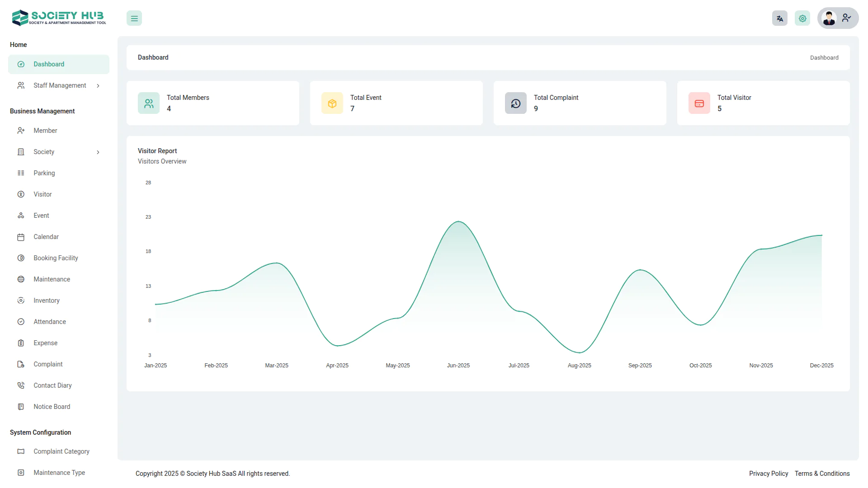Click the Society Hub logo
Screen dimensions: 868x488
tap(59, 18)
